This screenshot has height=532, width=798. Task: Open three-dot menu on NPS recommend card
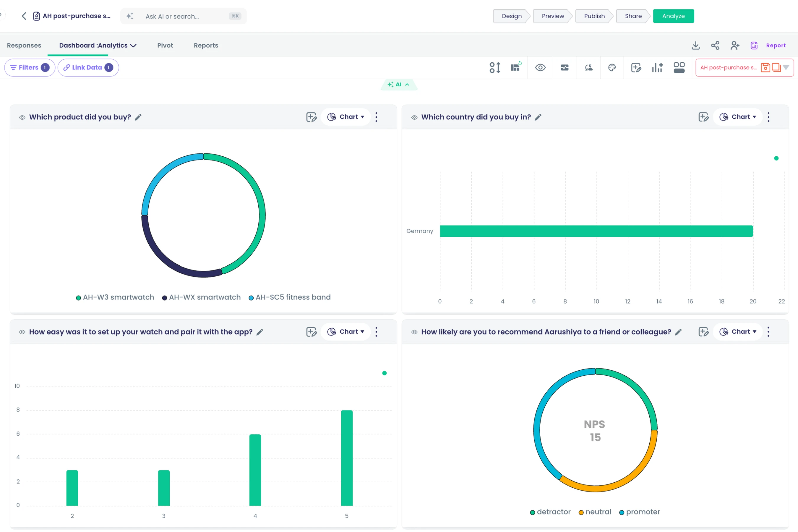[x=768, y=332]
